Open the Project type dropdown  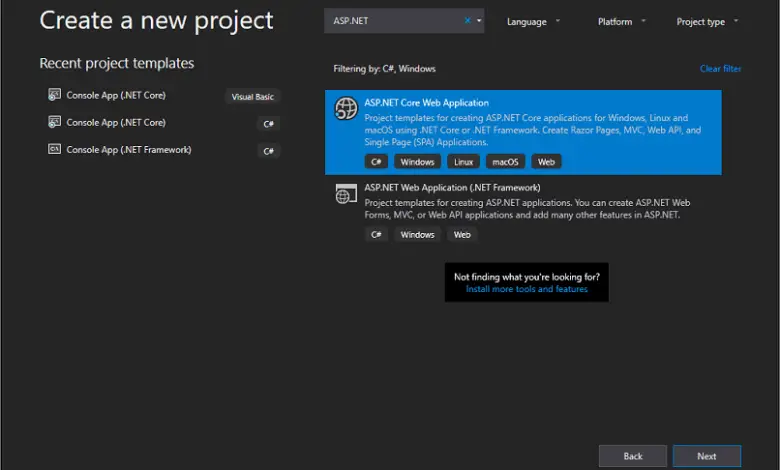(x=707, y=22)
